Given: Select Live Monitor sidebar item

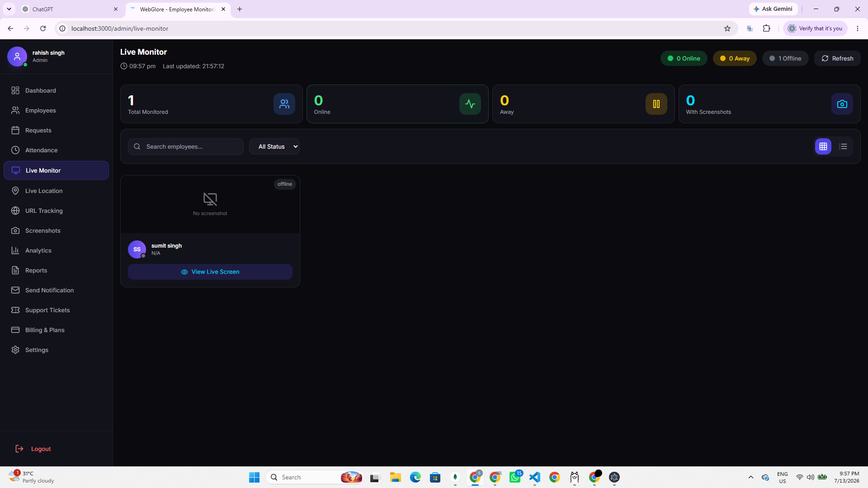Looking at the screenshot, I should pyautogui.click(x=56, y=170).
